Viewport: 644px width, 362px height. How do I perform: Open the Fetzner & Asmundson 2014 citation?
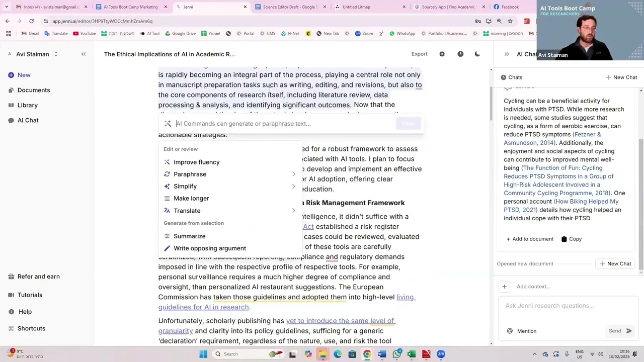click(x=552, y=138)
